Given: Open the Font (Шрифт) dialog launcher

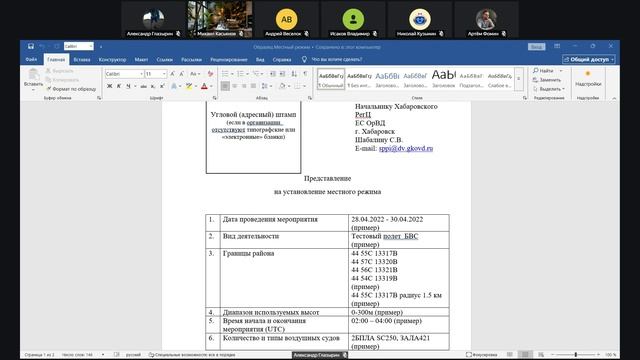Looking at the screenshot, I should tap(214, 98).
